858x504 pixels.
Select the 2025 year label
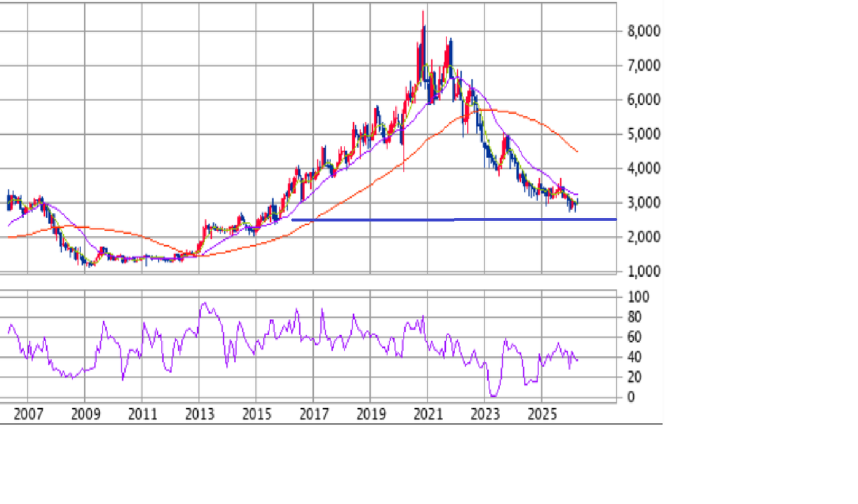542,414
